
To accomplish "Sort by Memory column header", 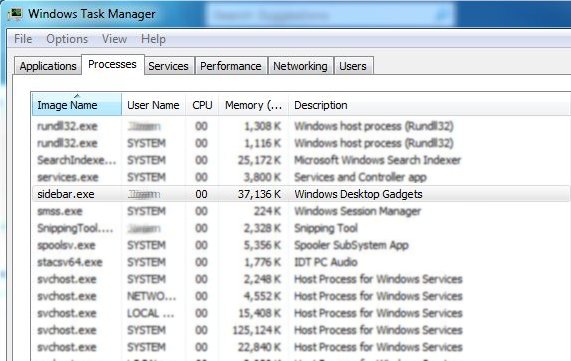I will [253, 105].
